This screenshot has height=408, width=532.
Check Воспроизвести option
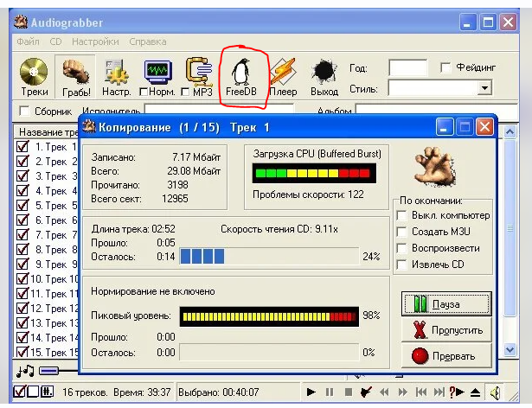coord(401,248)
